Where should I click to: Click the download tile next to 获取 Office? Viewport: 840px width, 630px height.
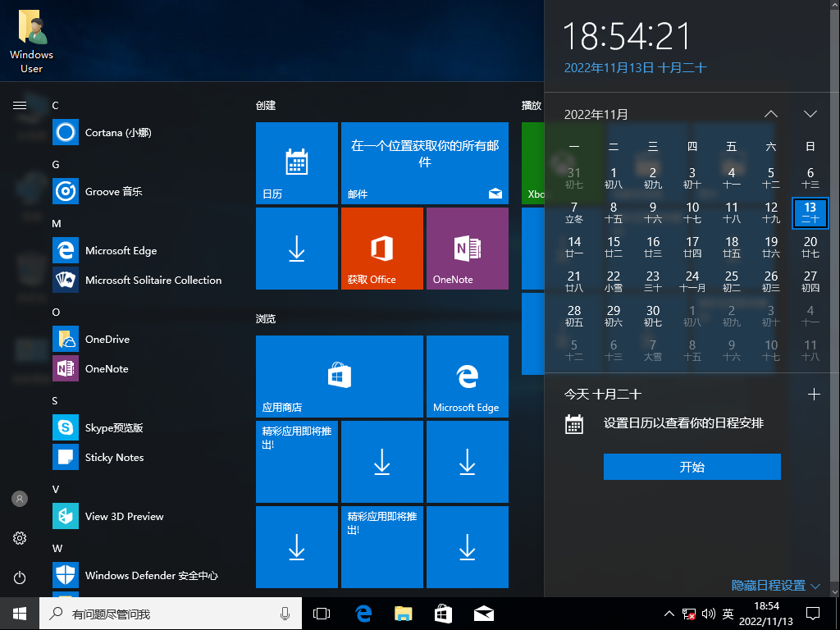(297, 249)
